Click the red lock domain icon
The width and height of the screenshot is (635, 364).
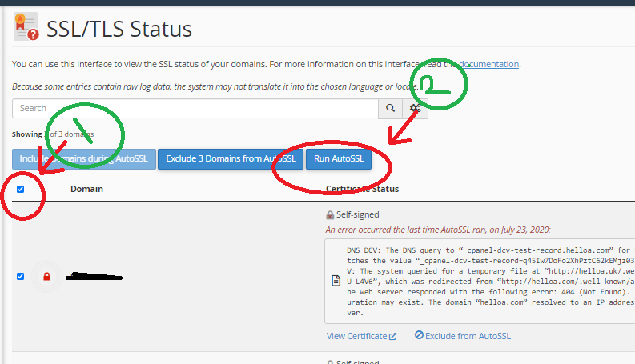pos(46,277)
